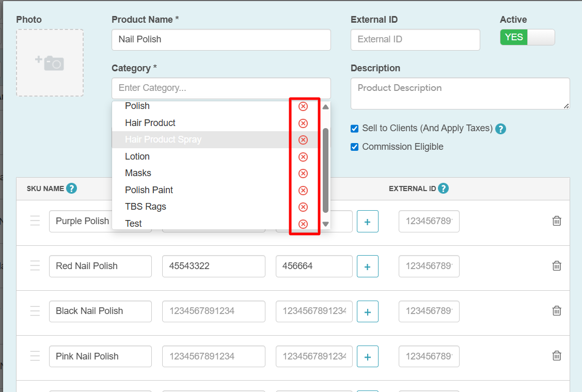Toggle the Active YES switch
Screen dimensions: 582x392
coord(527,37)
